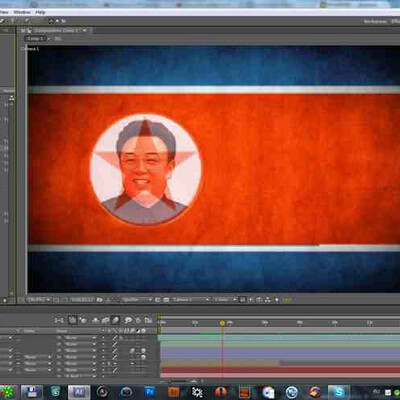Viewport: 400px width, 400px height.
Task: Click the yellow current time indicator marker
Action: [x=222, y=323]
